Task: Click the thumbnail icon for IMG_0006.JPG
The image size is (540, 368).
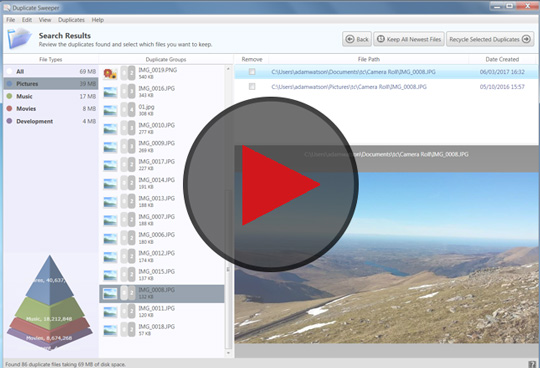Action: (x=110, y=238)
